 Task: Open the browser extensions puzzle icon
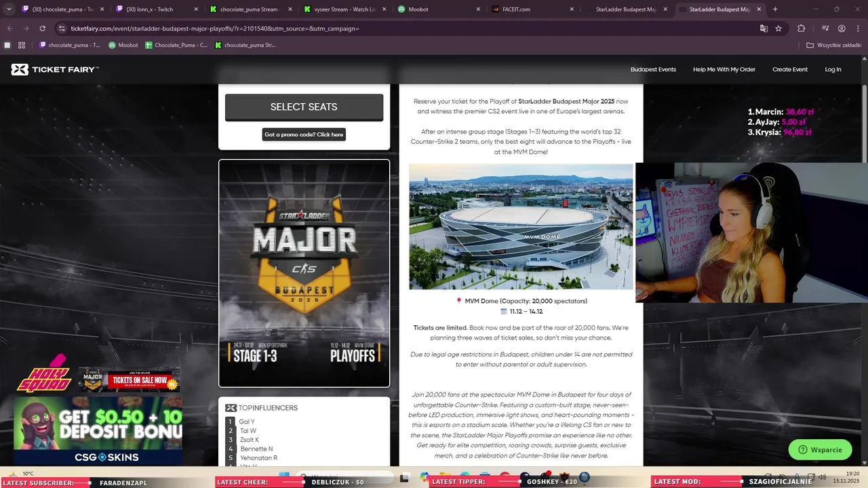tap(802, 28)
